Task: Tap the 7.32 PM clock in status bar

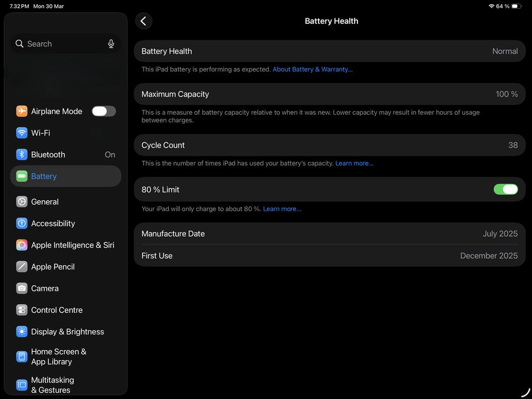Action: [x=19, y=6]
